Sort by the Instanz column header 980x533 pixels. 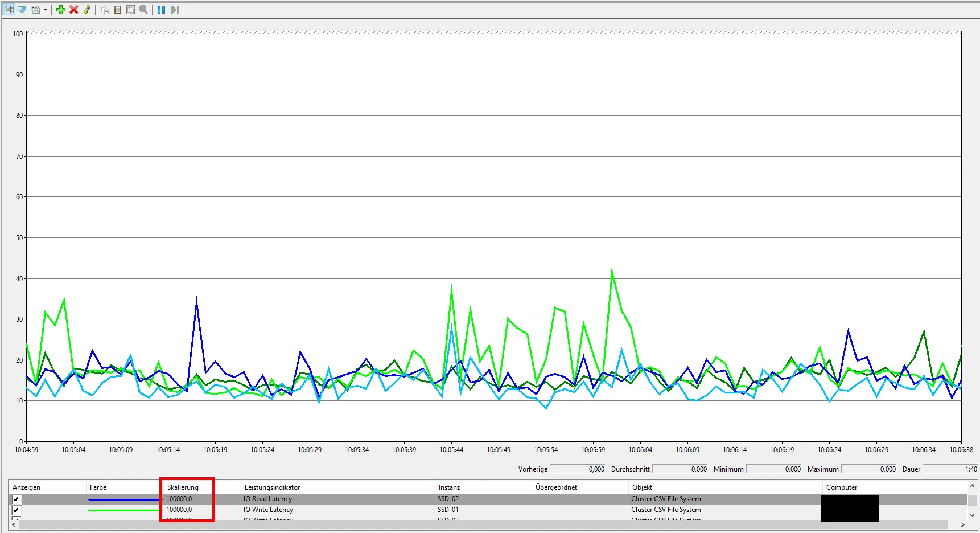pos(450,487)
